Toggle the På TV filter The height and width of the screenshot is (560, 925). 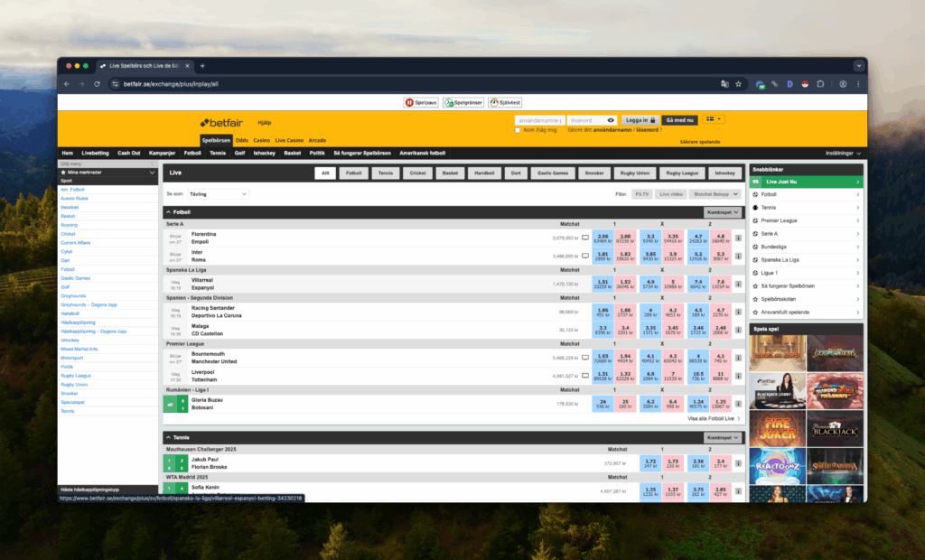coord(642,194)
